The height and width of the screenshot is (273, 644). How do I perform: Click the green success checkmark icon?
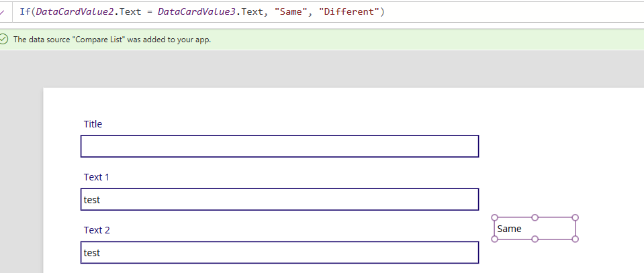tap(4, 40)
